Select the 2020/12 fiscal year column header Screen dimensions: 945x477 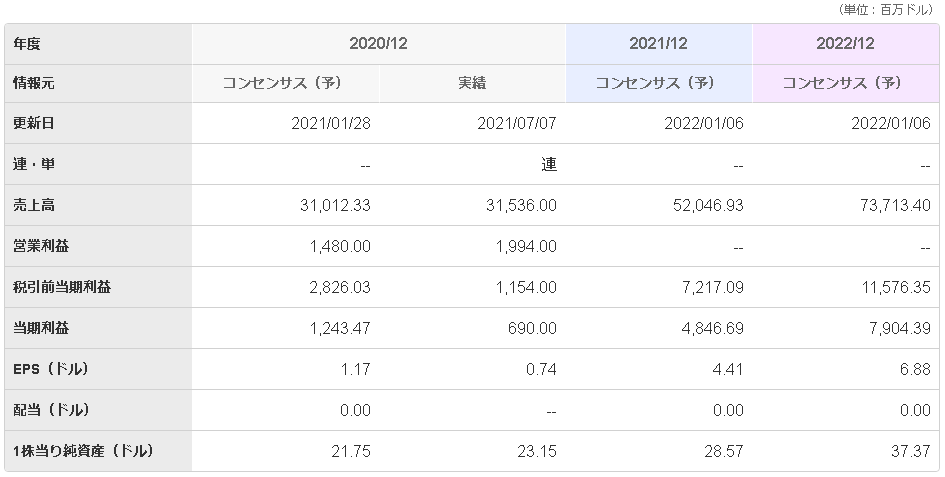point(379,44)
